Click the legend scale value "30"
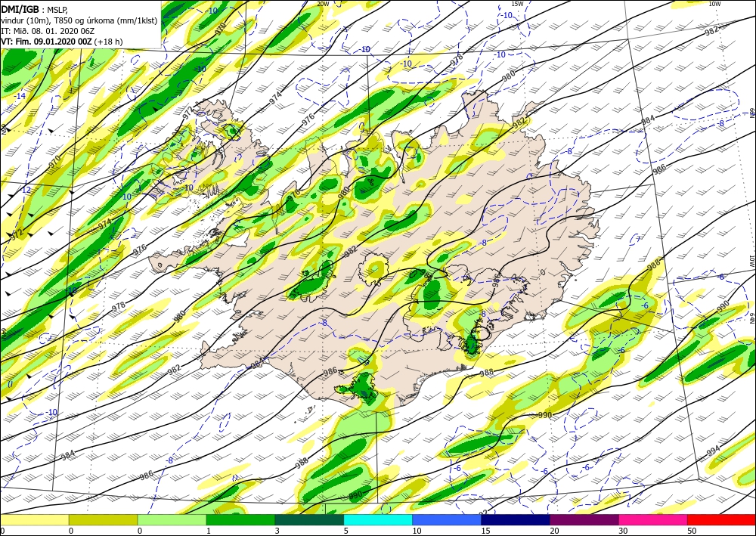The image size is (756, 536). pos(622,531)
